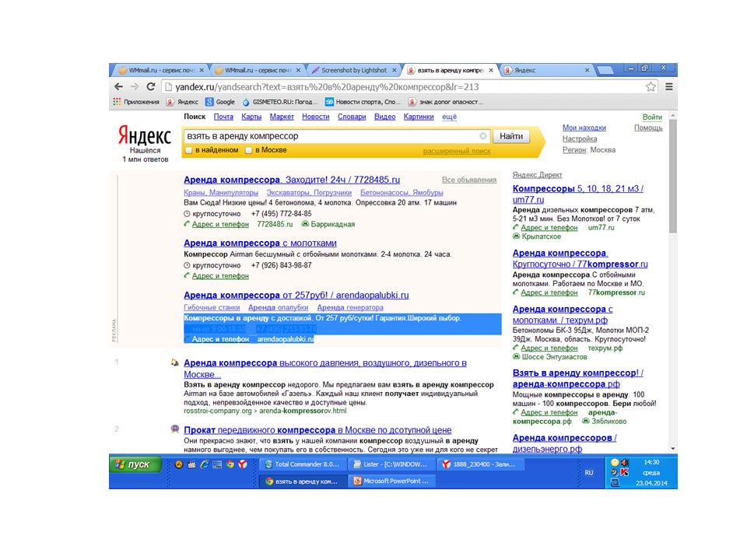747x560 pixels.
Task: Open ad 'Аренда компрессора с молотками'
Action: [x=260, y=243]
